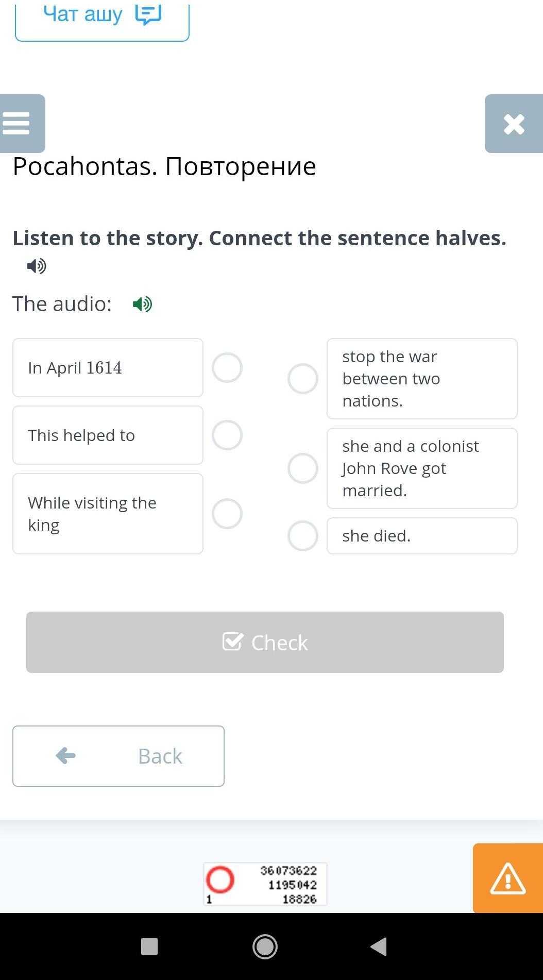Select radio beside 'she died.'
This screenshot has height=980, width=543.
pyautogui.click(x=303, y=536)
